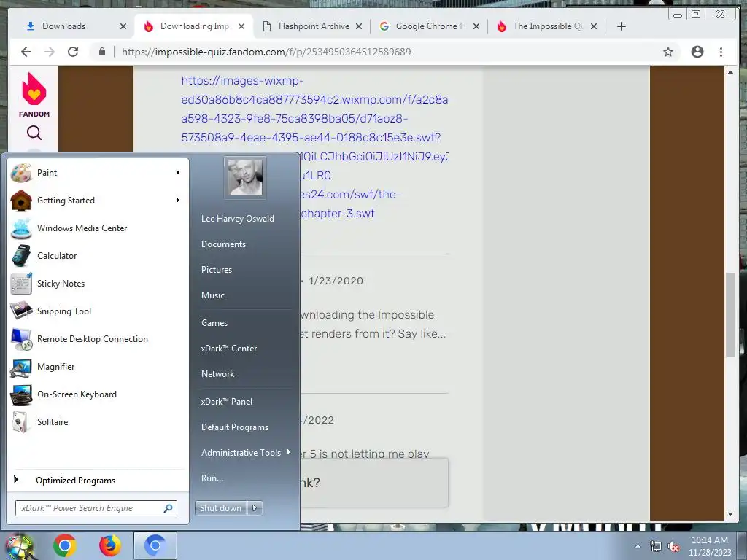Go forward with the browser arrow
Viewport: 747px width, 560px height.
[50, 52]
